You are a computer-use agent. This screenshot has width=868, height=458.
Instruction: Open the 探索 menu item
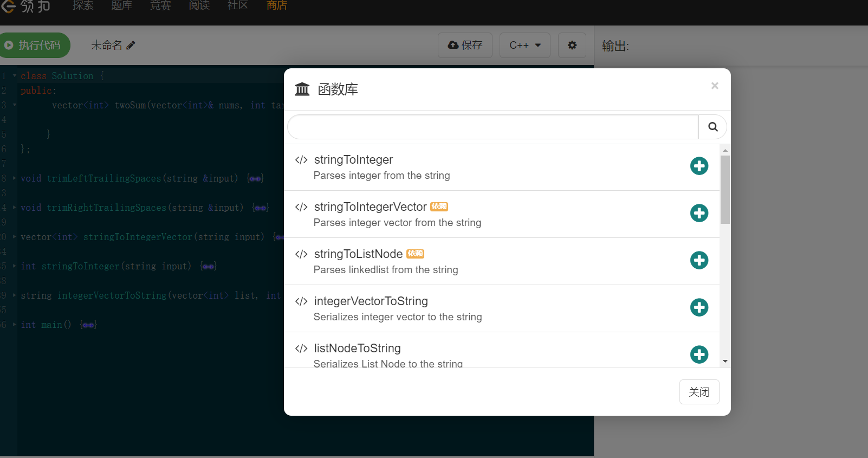click(83, 5)
